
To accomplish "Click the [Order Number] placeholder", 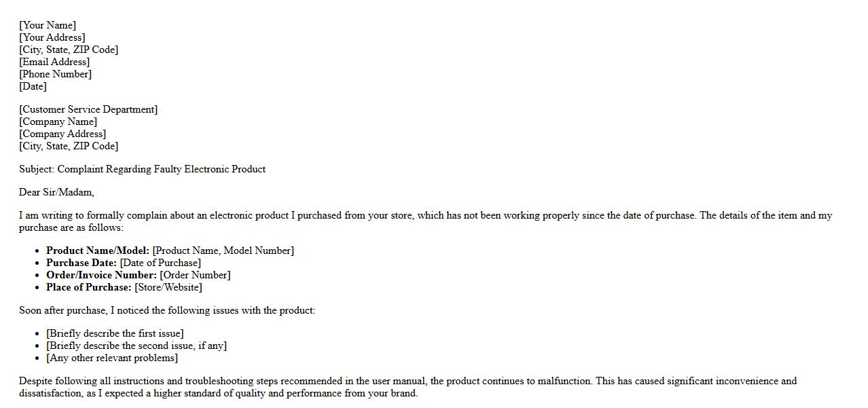I will coord(195,275).
